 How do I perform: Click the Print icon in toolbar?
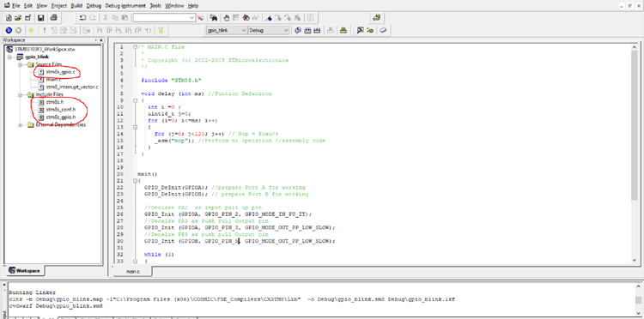(54, 18)
